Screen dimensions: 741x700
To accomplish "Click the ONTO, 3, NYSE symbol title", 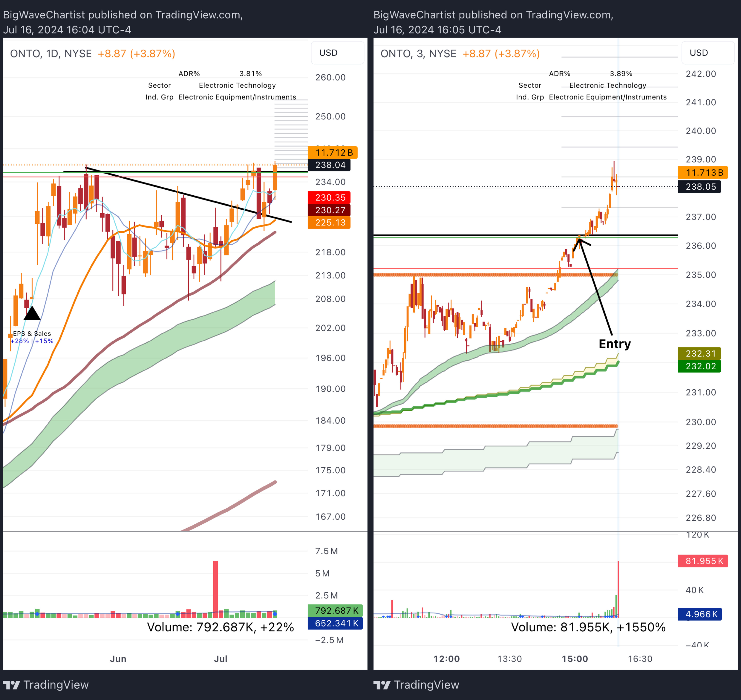I will (418, 54).
